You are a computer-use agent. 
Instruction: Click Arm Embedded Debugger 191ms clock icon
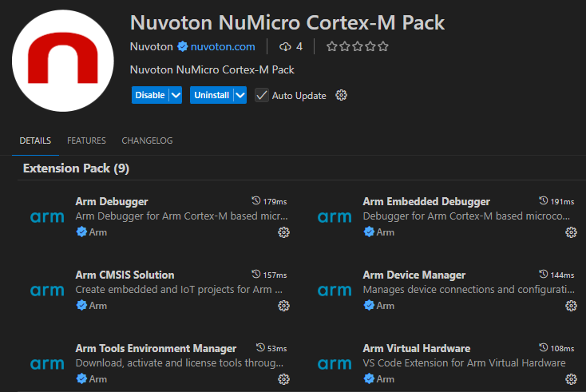tap(544, 200)
